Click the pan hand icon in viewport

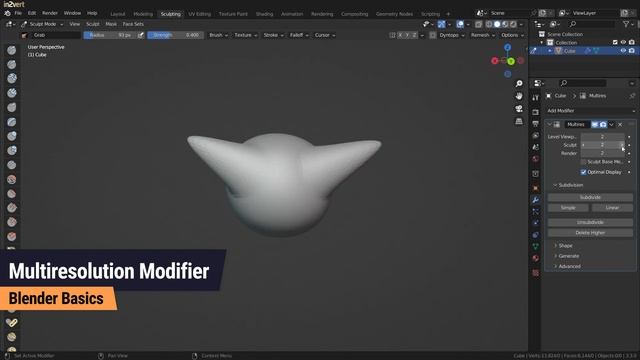click(x=519, y=96)
